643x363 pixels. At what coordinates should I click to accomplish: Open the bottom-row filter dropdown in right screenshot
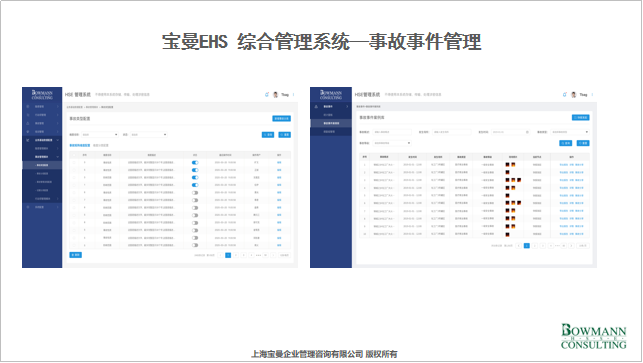coord(392,143)
